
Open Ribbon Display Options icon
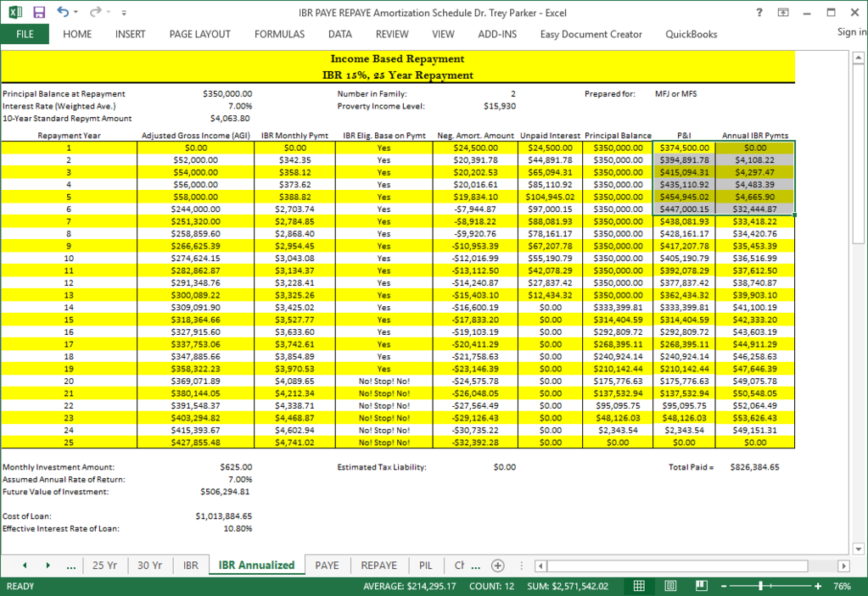point(783,12)
